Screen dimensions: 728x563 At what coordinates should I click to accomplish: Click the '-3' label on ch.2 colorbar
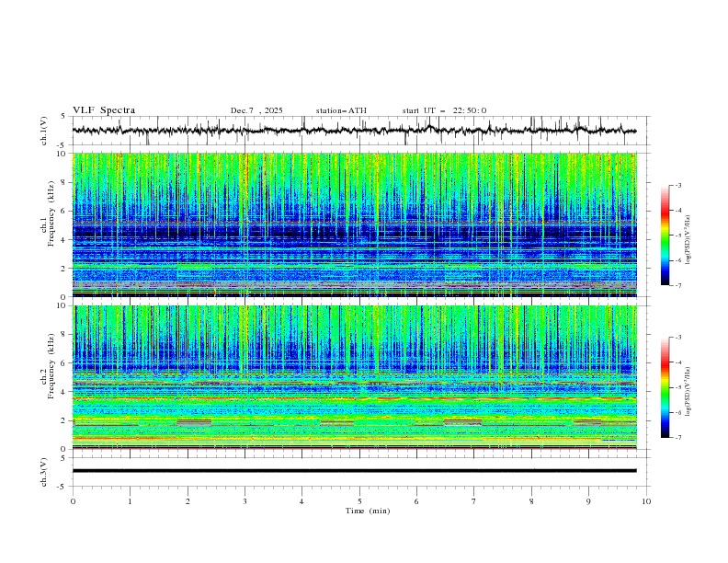(x=678, y=338)
